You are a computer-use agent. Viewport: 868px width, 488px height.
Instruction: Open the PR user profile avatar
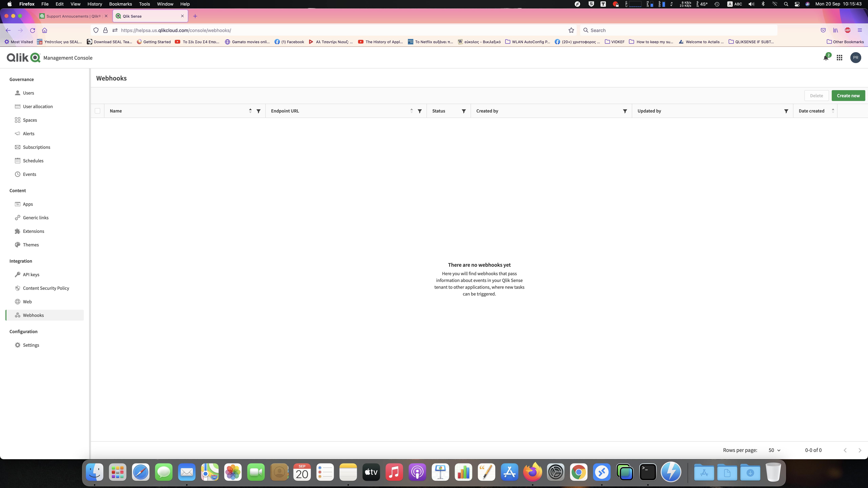[855, 58]
